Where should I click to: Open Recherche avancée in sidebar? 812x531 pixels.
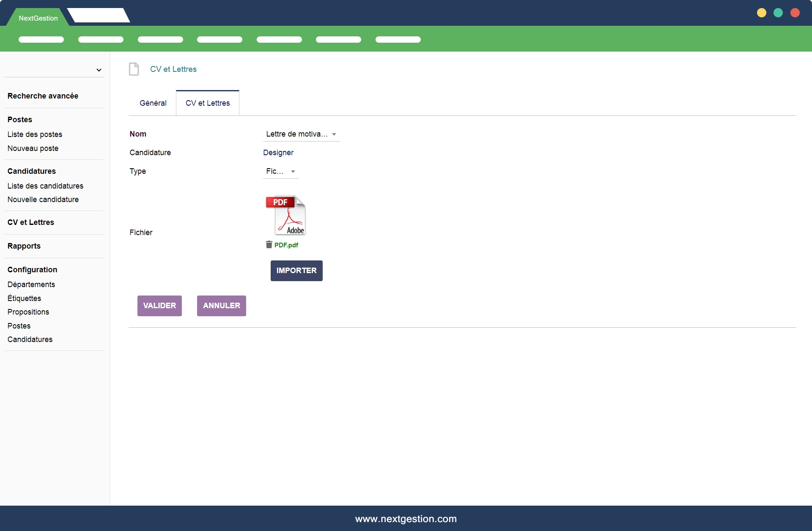tap(43, 96)
